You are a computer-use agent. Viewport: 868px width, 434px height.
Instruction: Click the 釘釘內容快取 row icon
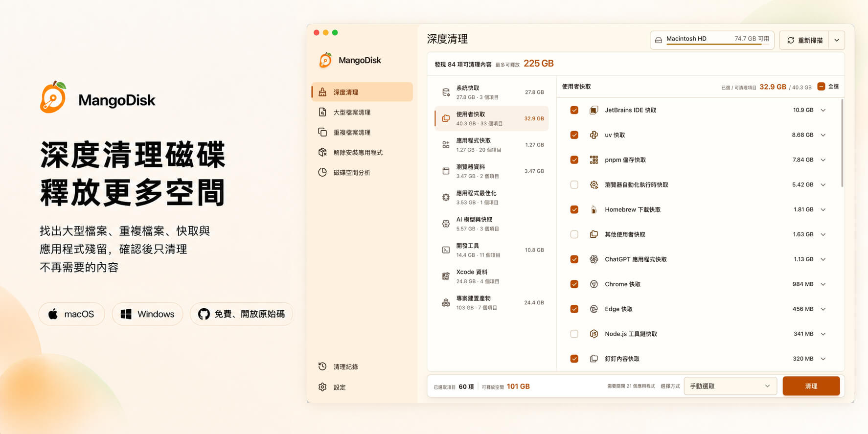[x=594, y=359]
